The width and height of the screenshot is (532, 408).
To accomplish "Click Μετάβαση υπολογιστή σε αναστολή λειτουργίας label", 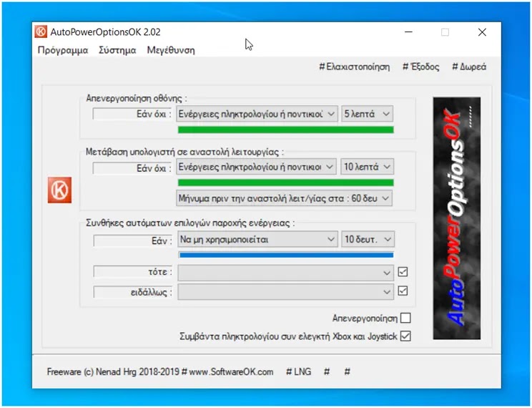I will tap(184, 152).
